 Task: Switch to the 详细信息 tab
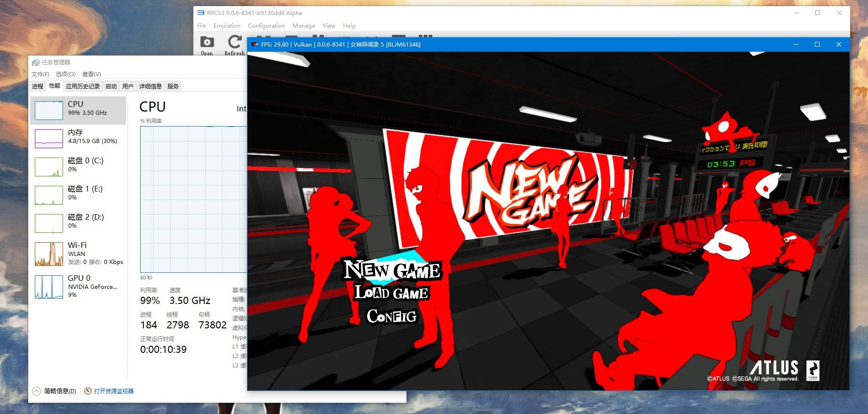point(151,86)
